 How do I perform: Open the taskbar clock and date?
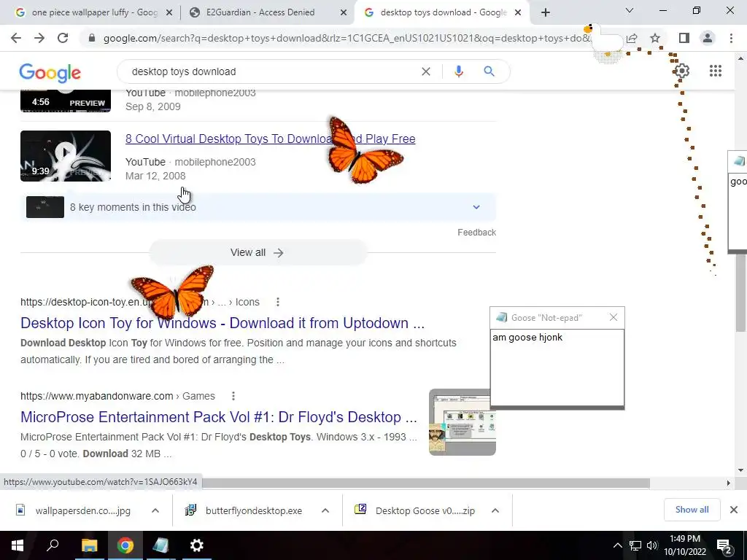(684, 545)
